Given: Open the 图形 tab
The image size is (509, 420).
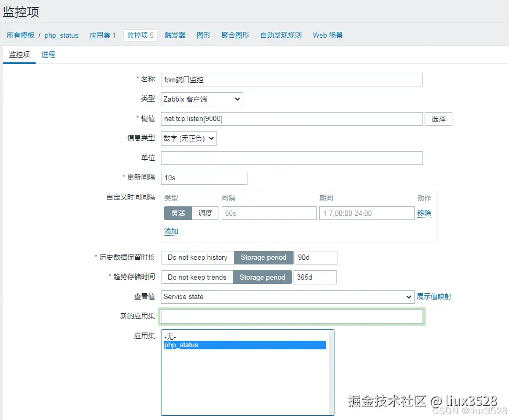Looking at the screenshot, I should click(203, 35).
